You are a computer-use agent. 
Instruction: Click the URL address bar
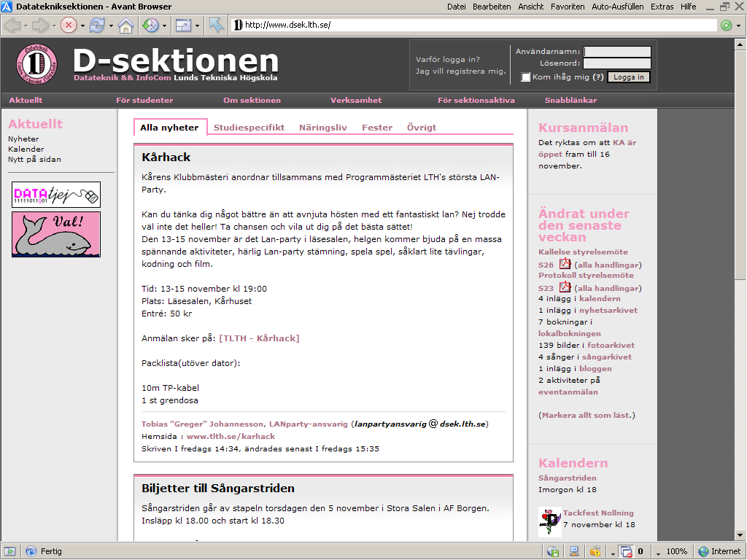pos(474,25)
